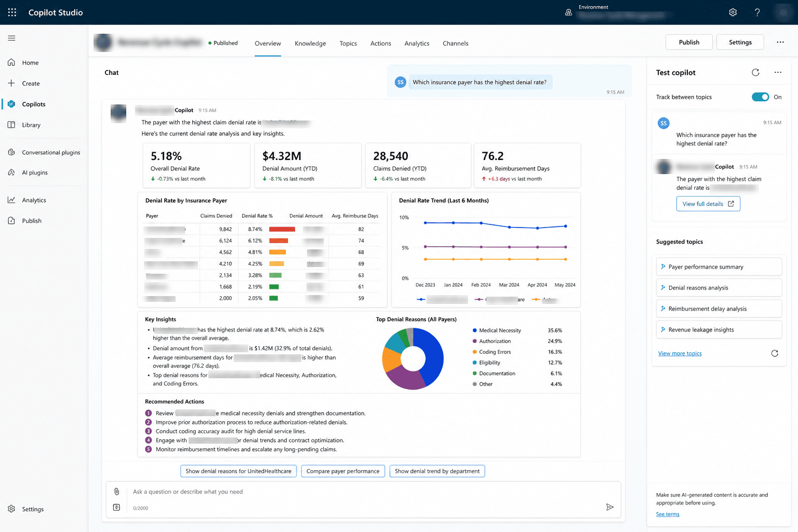Click the 9,842 claims denied cell
The height and width of the screenshot is (532, 798).
[x=225, y=229]
